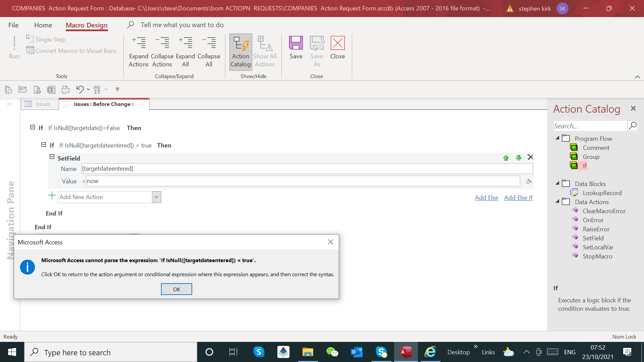Click OK in the error dialog
The width and height of the screenshot is (644, 362).
click(176, 289)
